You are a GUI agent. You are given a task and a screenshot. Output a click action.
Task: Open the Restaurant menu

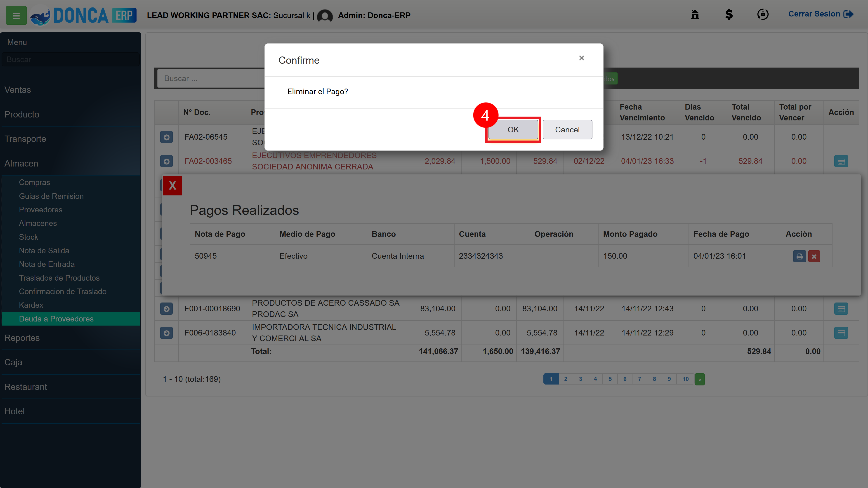(x=71, y=387)
